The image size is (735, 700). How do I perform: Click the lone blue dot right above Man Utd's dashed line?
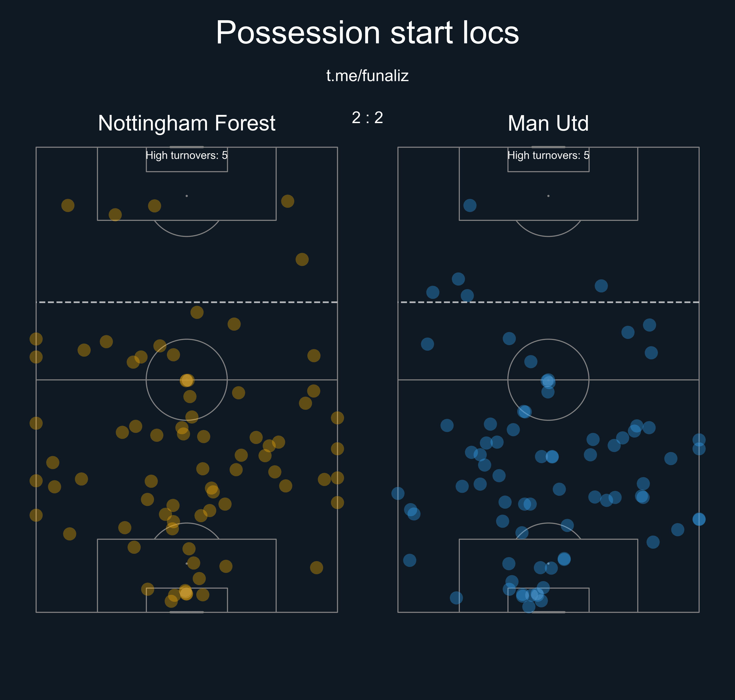601,286
